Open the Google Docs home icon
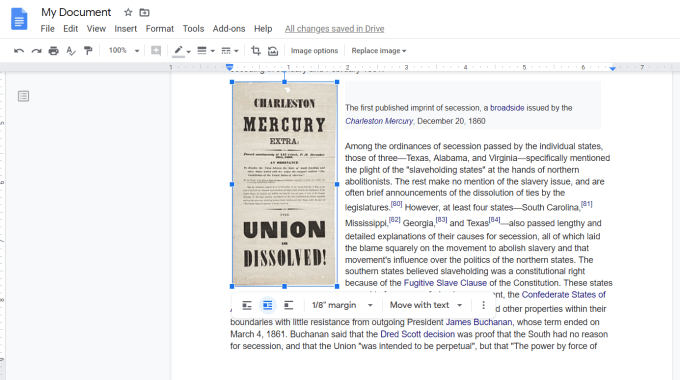Image resolution: width=680 pixels, height=380 pixels. point(19,19)
